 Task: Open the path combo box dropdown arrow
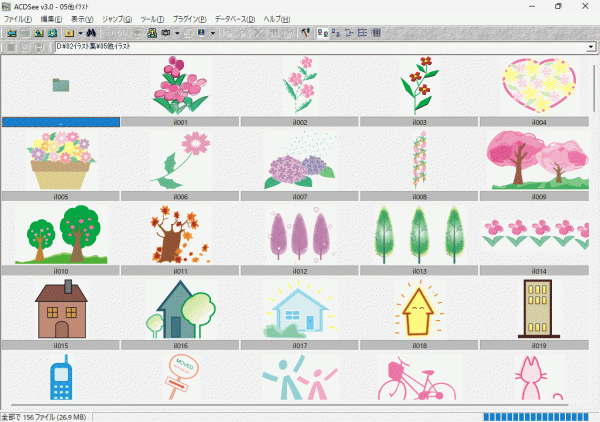pyautogui.click(x=591, y=47)
